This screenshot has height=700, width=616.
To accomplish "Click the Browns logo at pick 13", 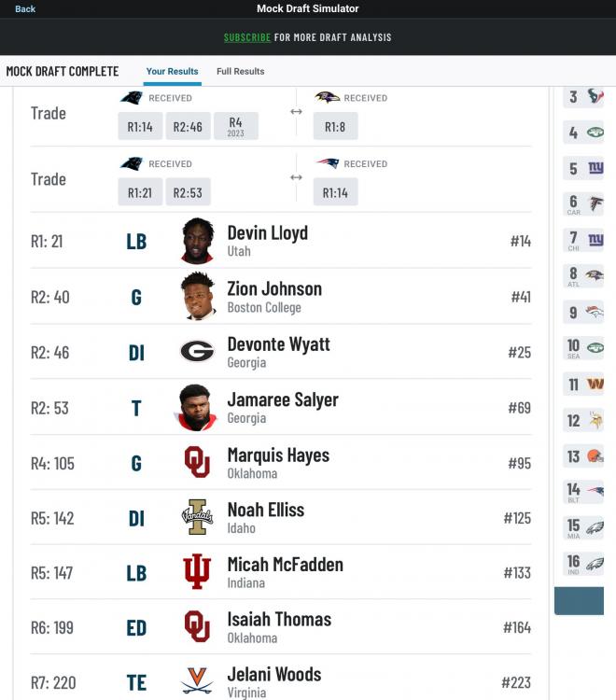I will (x=595, y=456).
